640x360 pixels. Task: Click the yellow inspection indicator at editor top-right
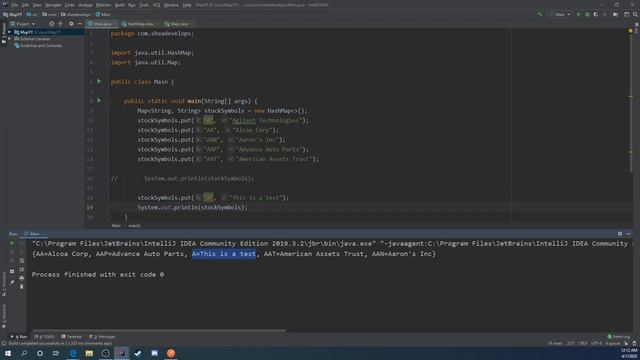(x=631, y=31)
